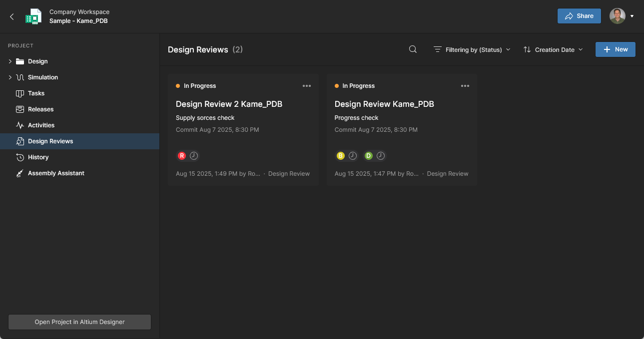Expand the Simulation tree node

(10, 77)
